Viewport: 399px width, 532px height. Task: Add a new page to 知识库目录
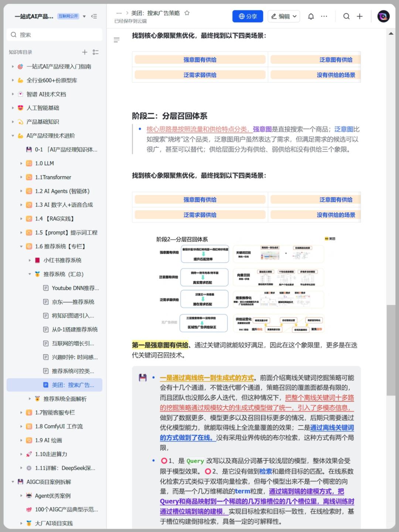click(85, 52)
